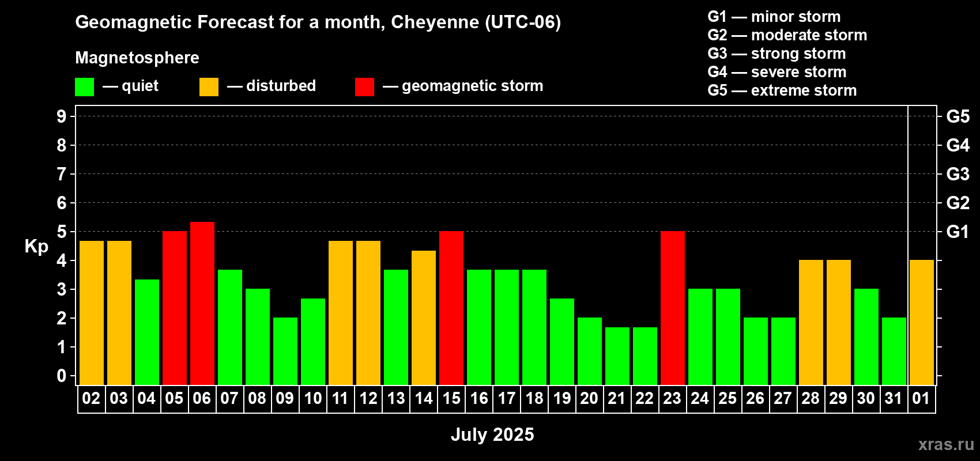Click date label 06 on the axis

(202, 398)
